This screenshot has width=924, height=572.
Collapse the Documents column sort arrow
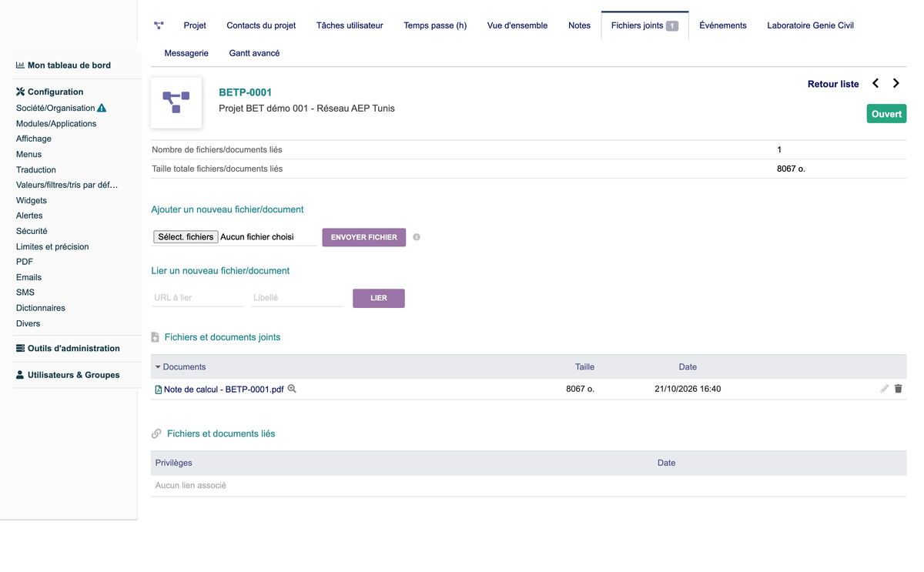[x=158, y=367]
